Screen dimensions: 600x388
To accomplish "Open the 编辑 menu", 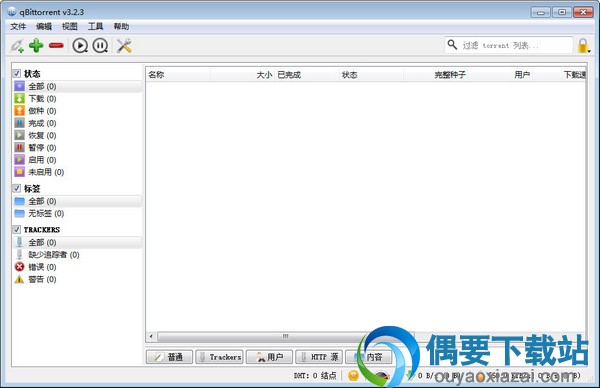I will pyautogui.click(x=44, y=26).
